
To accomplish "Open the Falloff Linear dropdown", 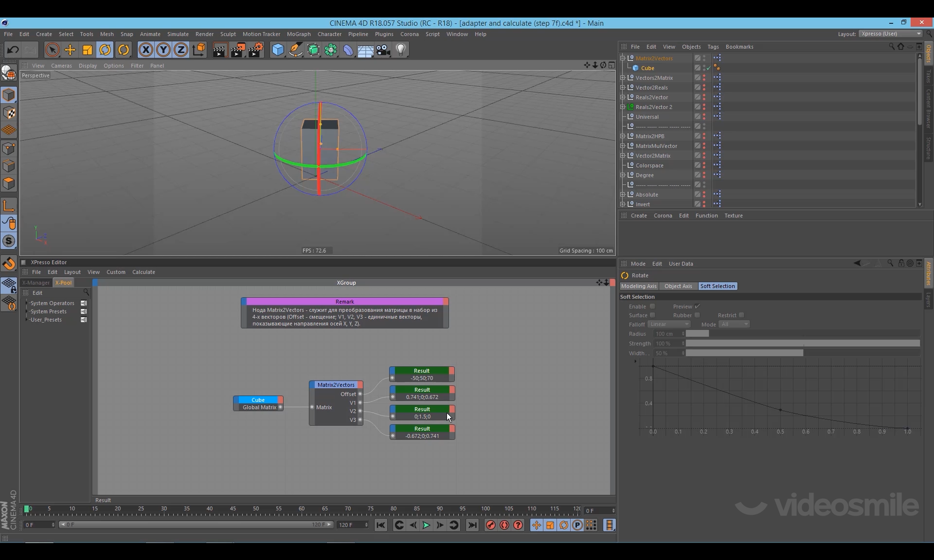I will 669,325.
